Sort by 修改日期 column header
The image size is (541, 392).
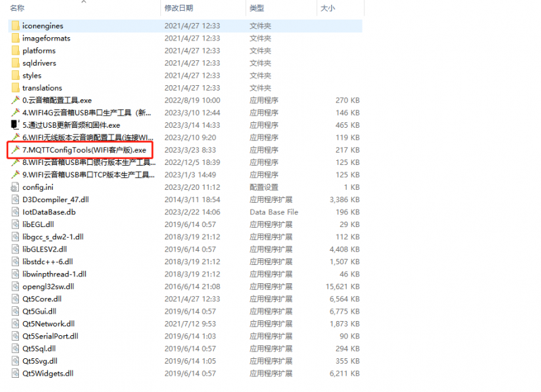pyautogui.click(x=179, y=8)
